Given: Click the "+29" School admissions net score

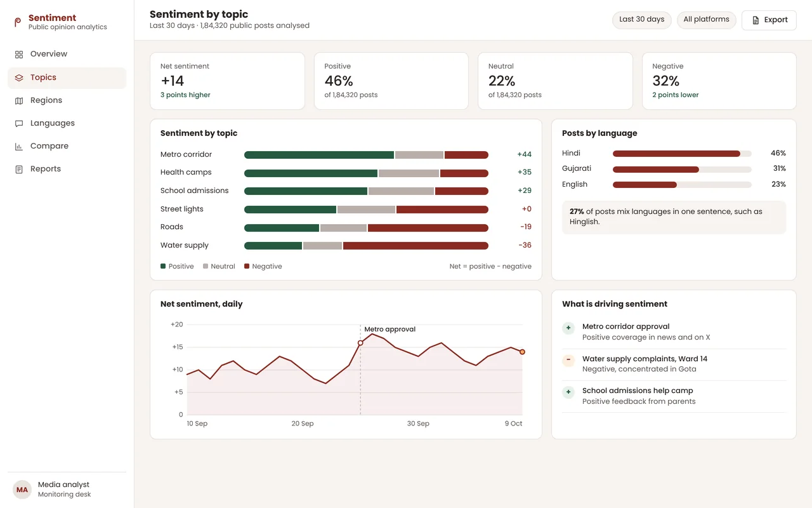Looking at the screenshot, I should click(x=525, y=190).
